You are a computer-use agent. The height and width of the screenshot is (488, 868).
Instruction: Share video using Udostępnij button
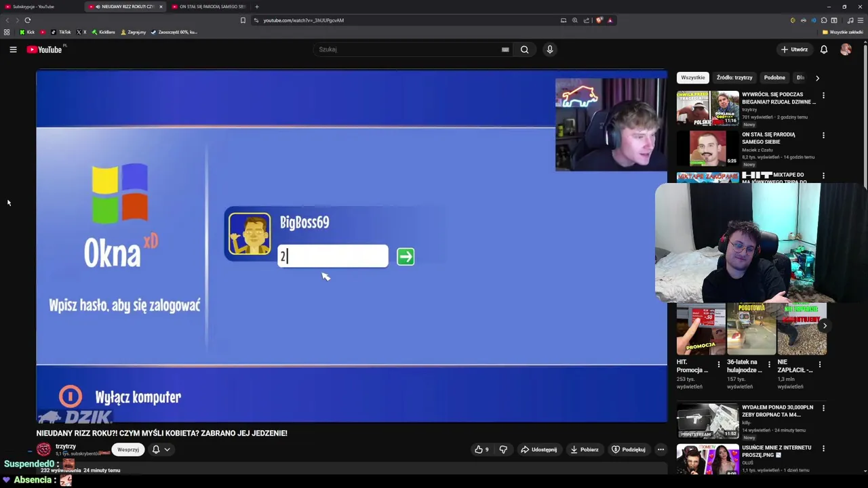point(539,449)
